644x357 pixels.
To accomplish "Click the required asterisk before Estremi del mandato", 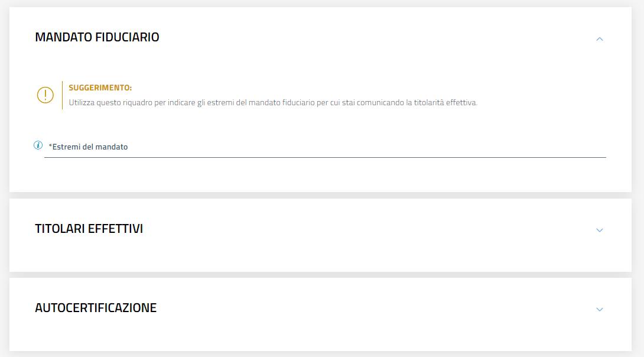I will tap(50, 146).
